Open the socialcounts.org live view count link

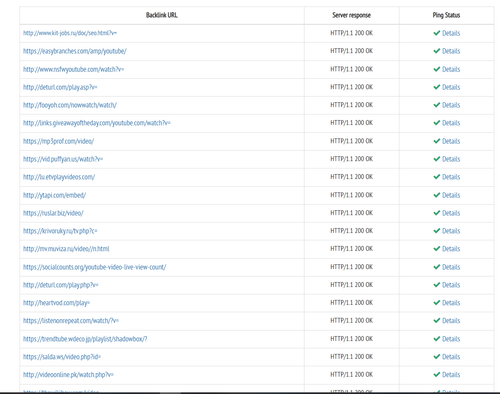pos(95,267)
